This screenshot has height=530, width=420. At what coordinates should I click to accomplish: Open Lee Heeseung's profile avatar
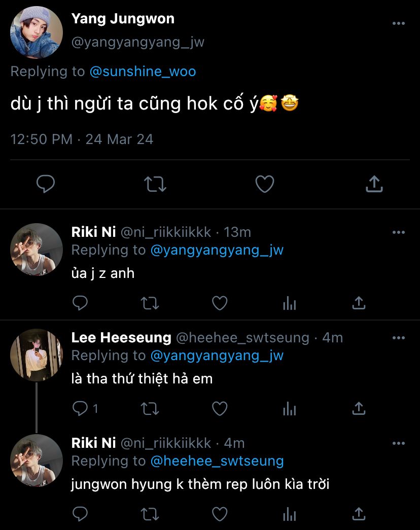pyautogui.click(x=37, y=355)
